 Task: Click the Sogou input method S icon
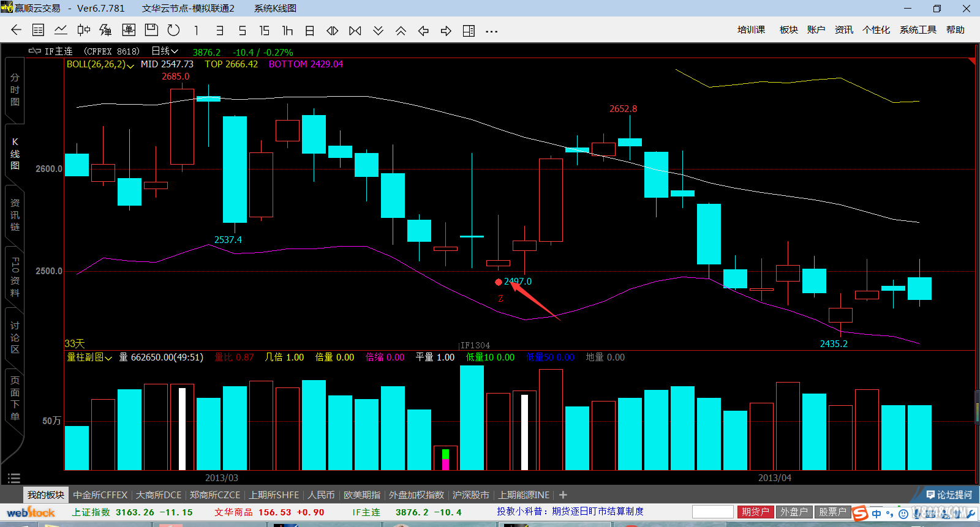(861, 513)
